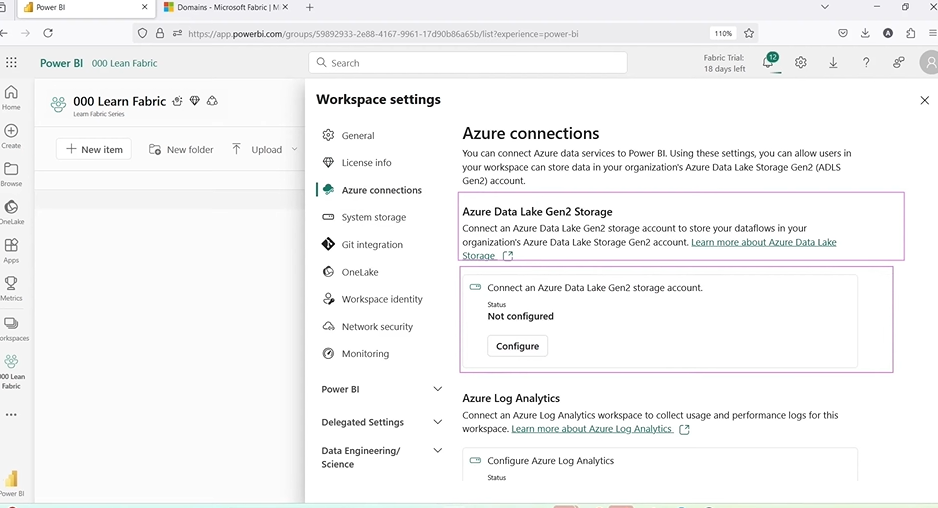Open the browser tab list chevron
Image resolution: width=938 pixels, height=508 pixels.
tap(824, 7)
